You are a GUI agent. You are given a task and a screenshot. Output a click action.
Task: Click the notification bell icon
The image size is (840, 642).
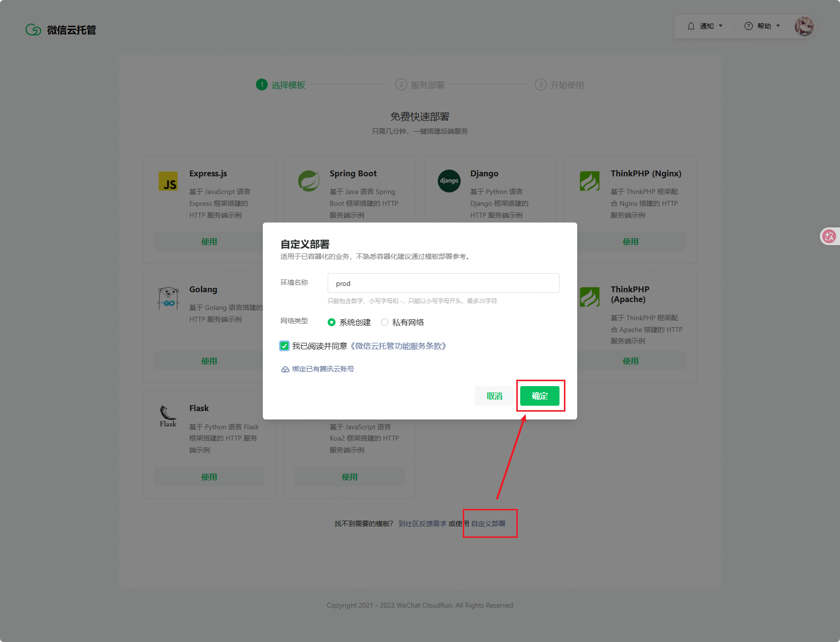coord(691,26)
